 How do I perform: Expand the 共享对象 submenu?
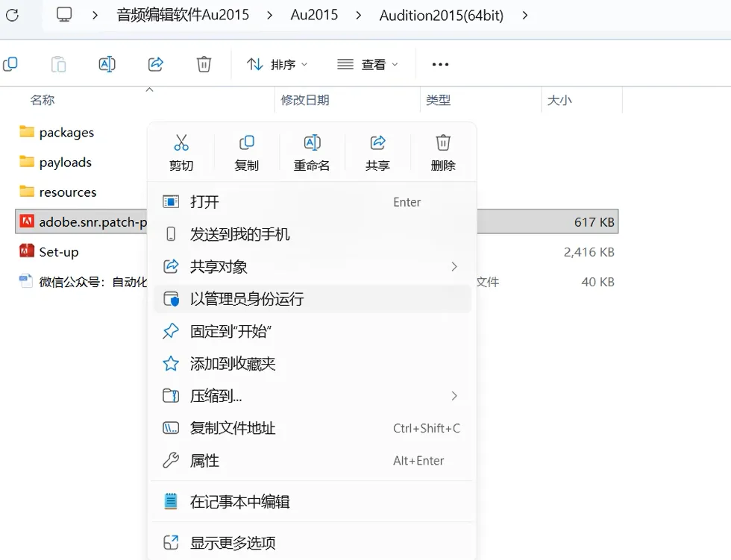click(454, 266)
